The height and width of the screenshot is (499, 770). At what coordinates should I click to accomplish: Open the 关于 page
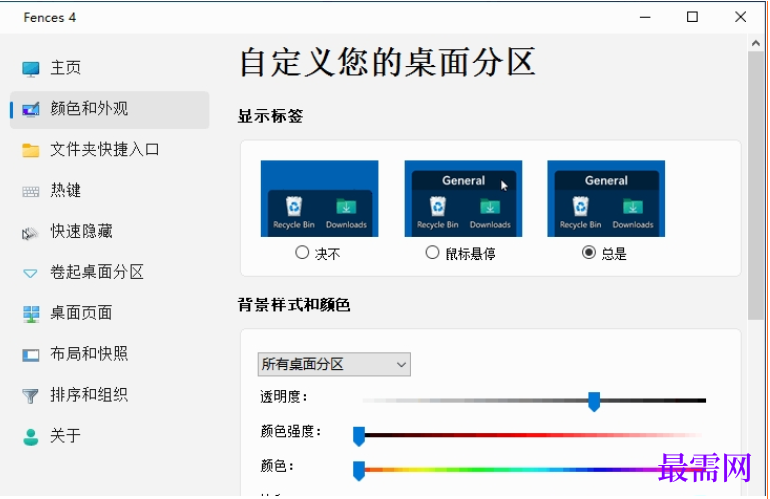[x=110, y=436]
